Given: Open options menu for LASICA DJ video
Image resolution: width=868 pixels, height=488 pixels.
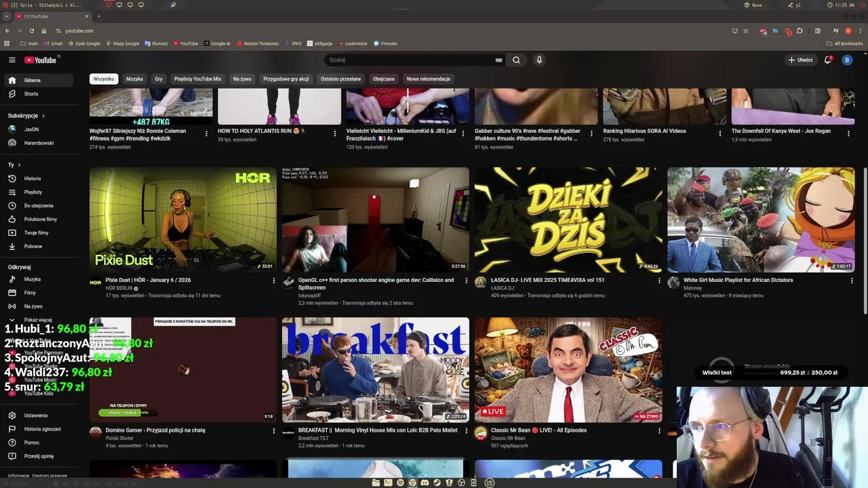Looking at the screenshot, I should (x=659, y=281).
